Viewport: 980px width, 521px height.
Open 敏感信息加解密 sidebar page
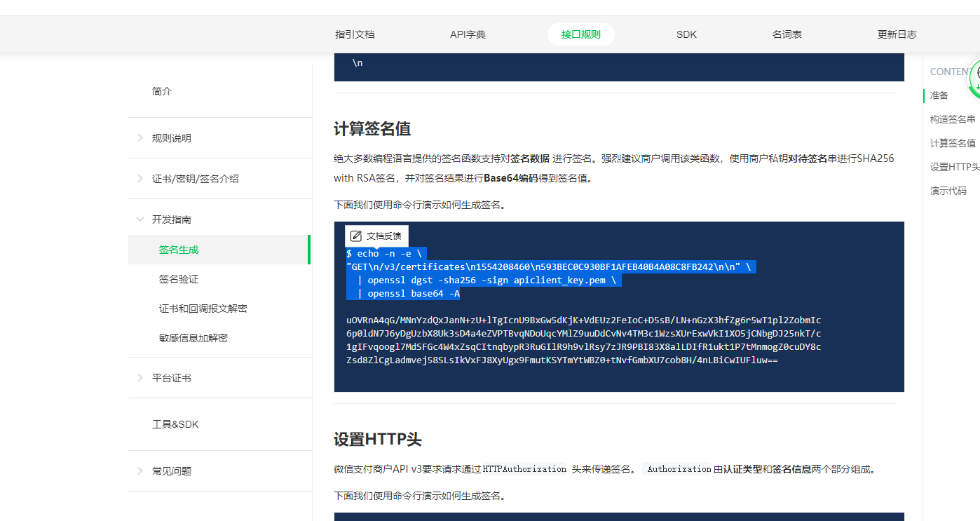point(193,338)
